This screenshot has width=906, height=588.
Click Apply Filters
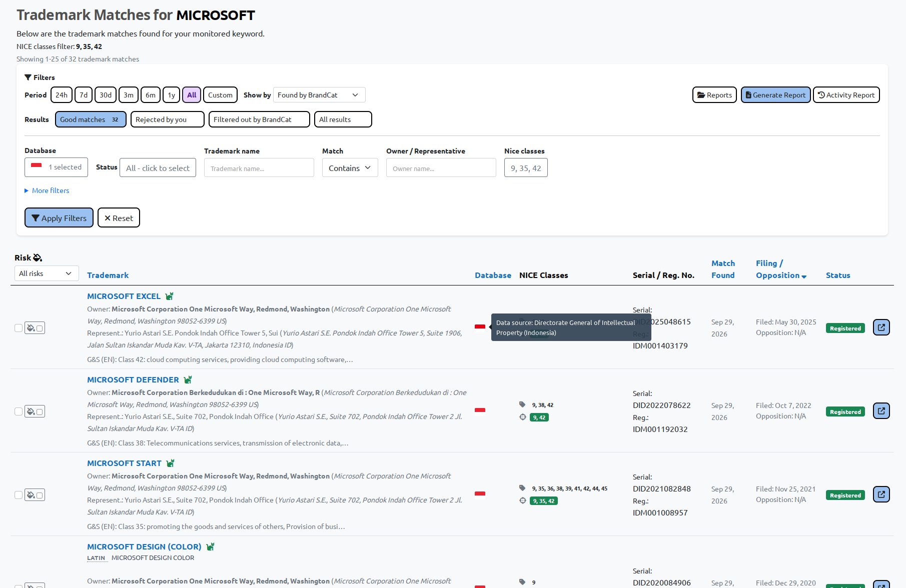pos(59,218)
